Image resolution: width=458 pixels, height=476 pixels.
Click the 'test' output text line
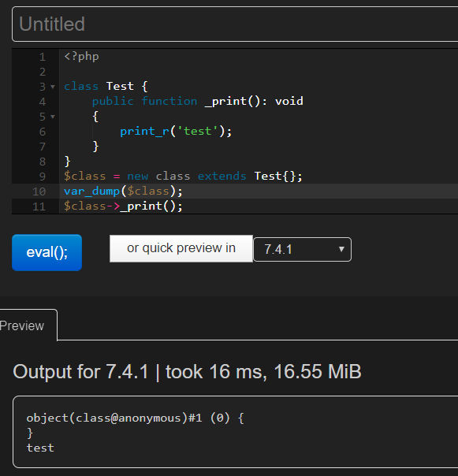[x=40, y=448]
